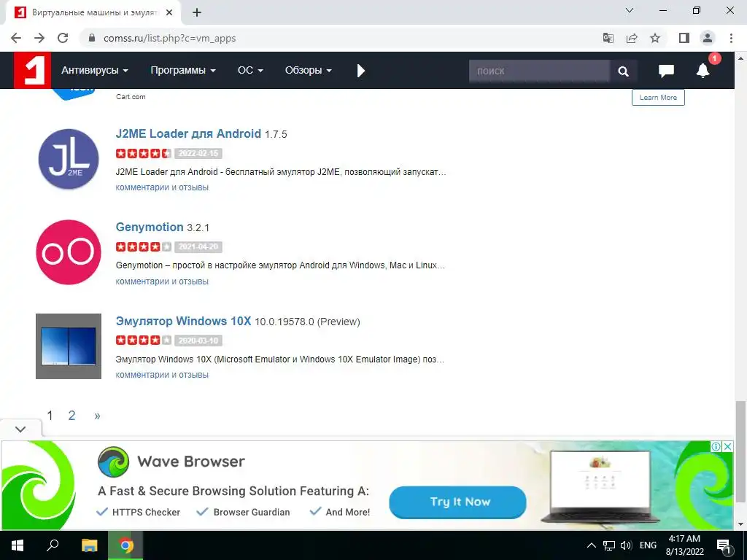Open the ad info icon

click(x=716, y=447)
